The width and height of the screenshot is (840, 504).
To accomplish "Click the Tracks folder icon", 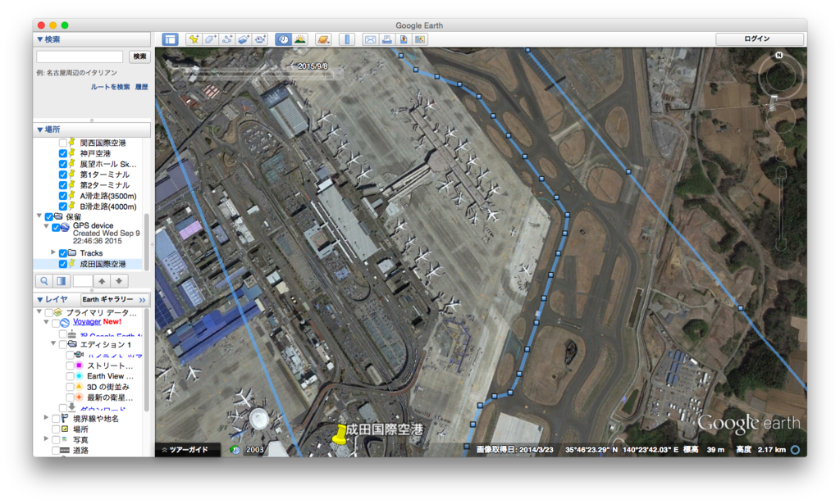I will coord(72,252).
